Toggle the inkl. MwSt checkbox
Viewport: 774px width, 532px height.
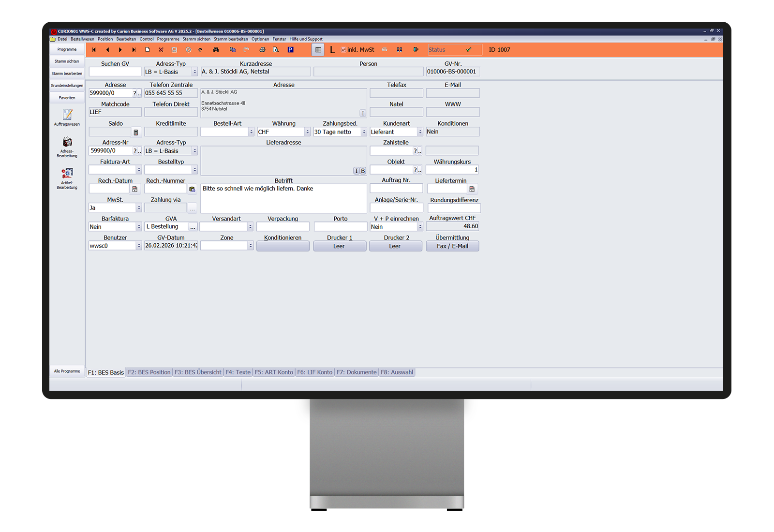(343, 50)
